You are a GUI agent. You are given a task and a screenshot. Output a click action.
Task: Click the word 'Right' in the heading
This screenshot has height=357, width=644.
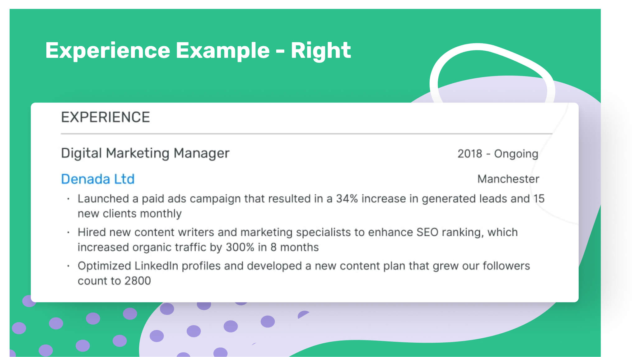coord(321,50)
